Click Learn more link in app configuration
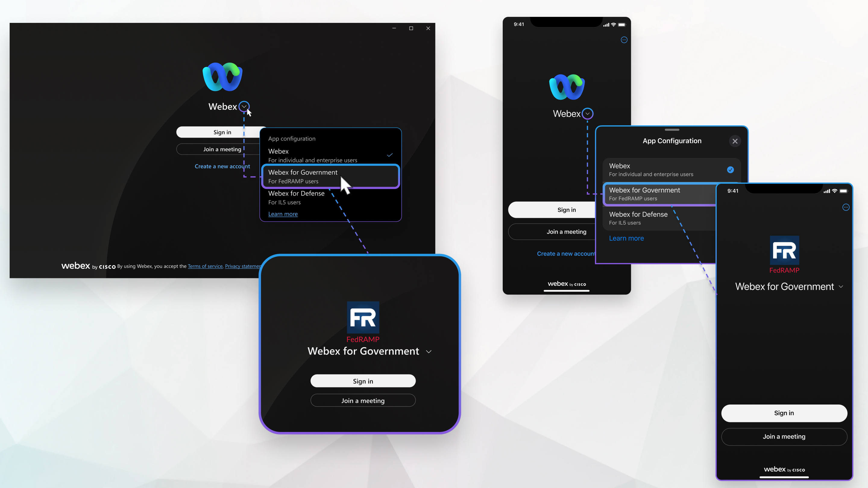The height and width of the screenshot is (488, 868). click(283, 214)
